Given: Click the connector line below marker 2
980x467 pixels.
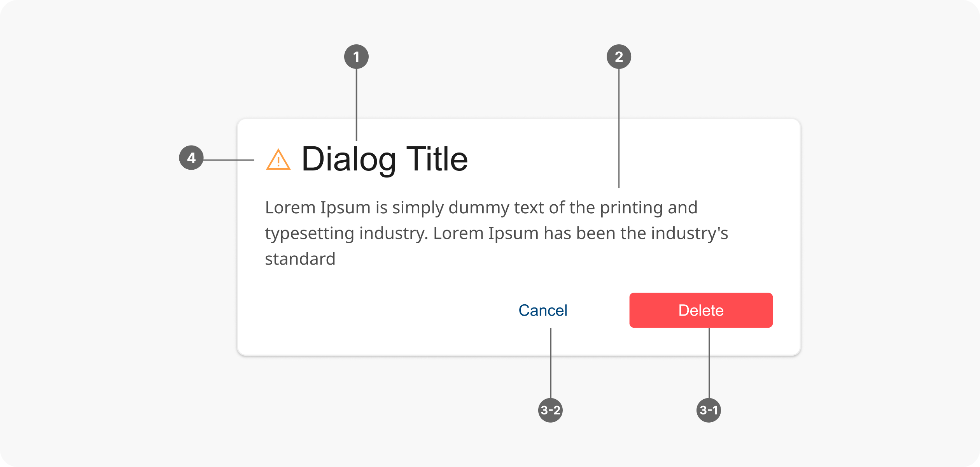Looking at the screenshot, I should 619,128.
